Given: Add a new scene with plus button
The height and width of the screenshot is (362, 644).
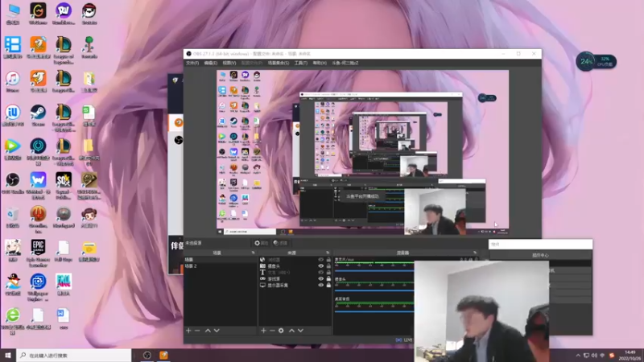Looking at the screenshot, I should pos(188,331).
